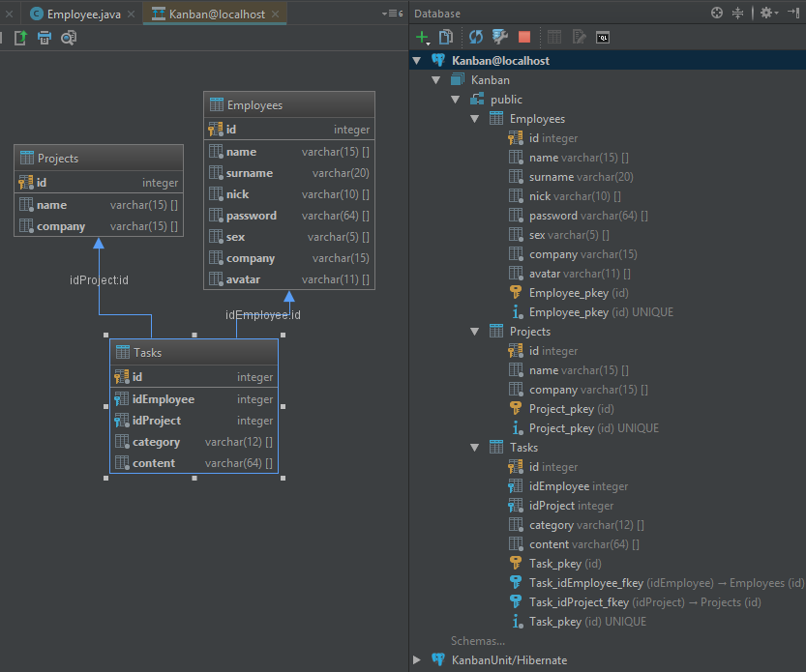Collapse the Employees table node in tree
806x672 pixels.
pyautogui.click(x=475, y=119)
